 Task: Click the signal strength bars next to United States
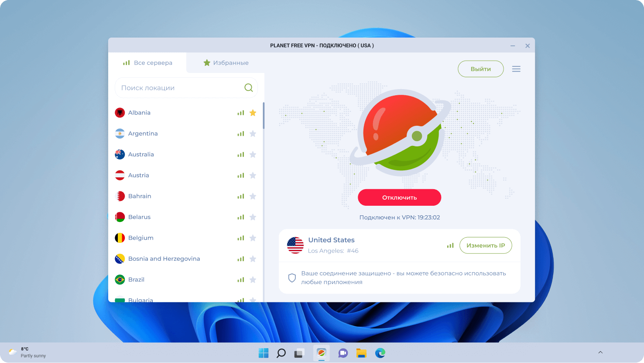click(450, 245)
